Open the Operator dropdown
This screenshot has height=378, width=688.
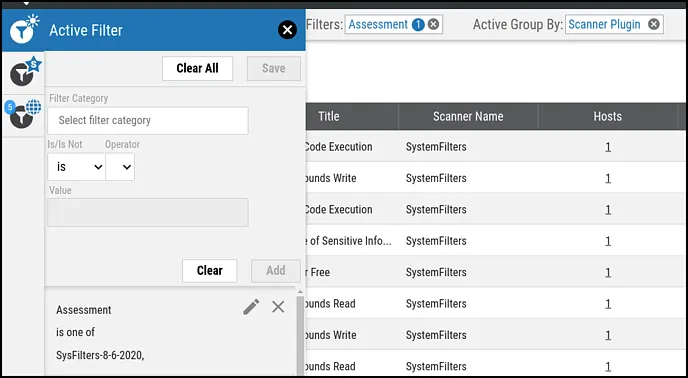(120, 167)
